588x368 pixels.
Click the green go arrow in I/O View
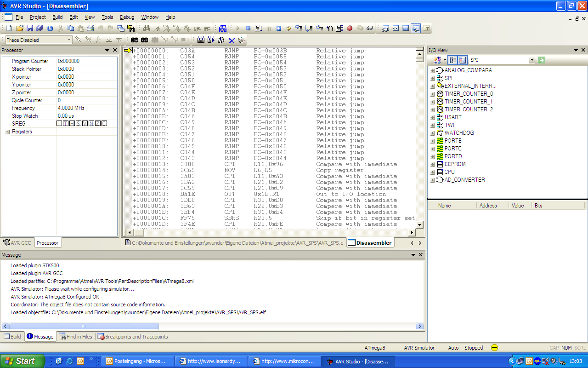click(542, 60)
